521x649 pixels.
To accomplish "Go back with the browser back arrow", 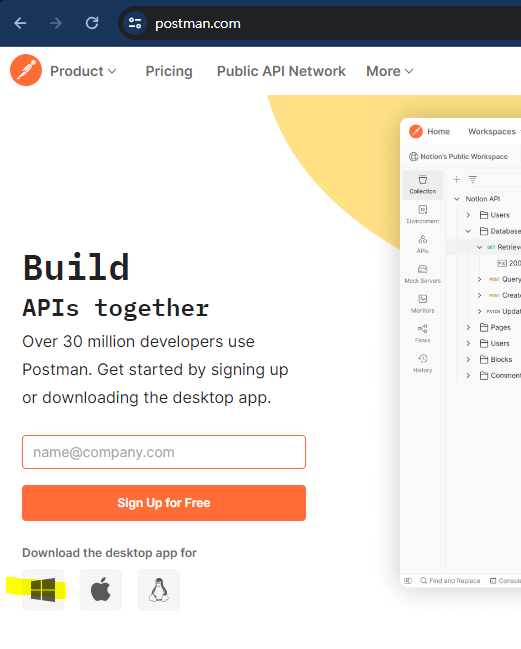I will (x=20, y=23).
